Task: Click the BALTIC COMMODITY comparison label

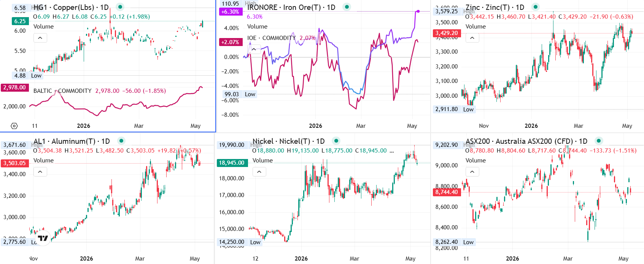Action: click(x=62, y=91)
